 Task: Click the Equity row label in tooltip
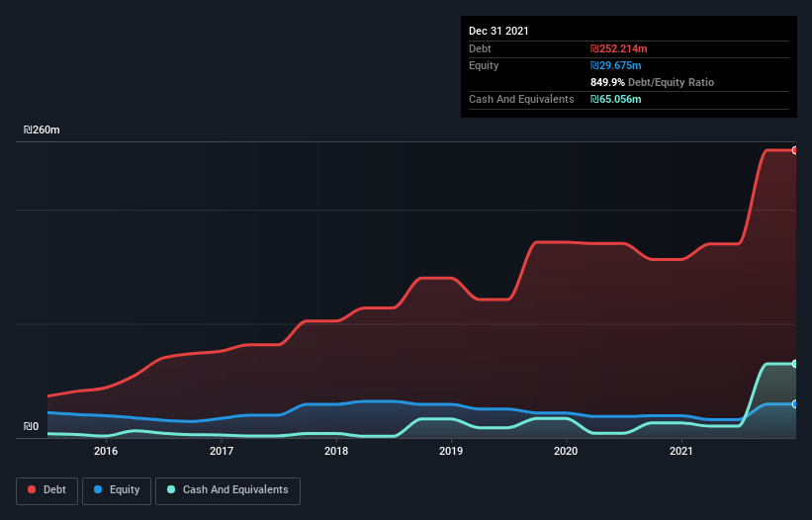point(484,65)
